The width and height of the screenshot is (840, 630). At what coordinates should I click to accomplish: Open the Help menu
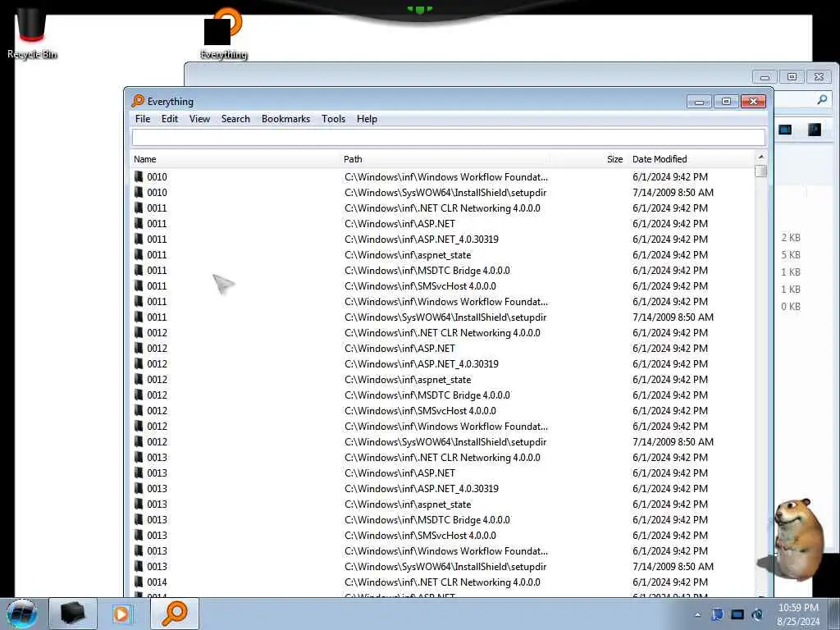coord(367,119)
